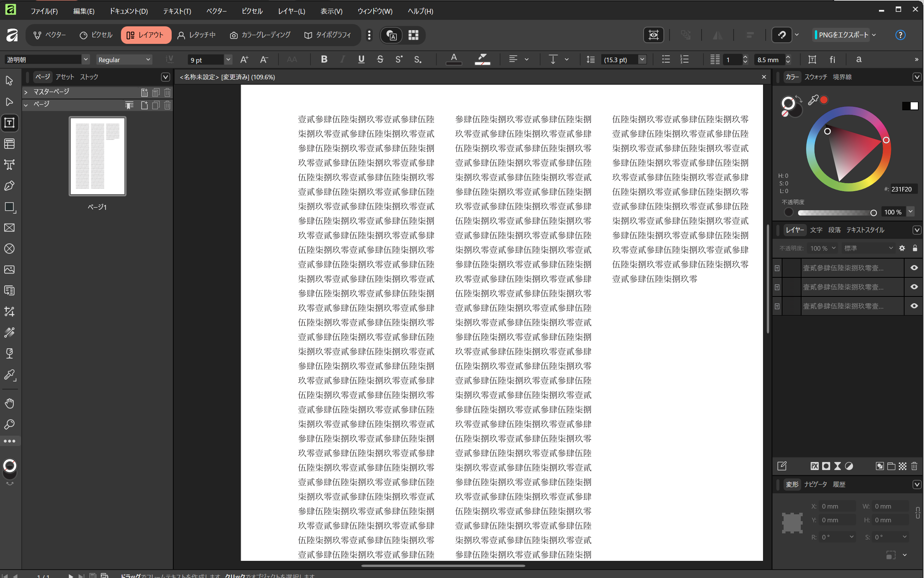Open layer effects with the FX icon
Image resolution: width=924 pixels, height=578 pixels.
click(x=815, y=466)
